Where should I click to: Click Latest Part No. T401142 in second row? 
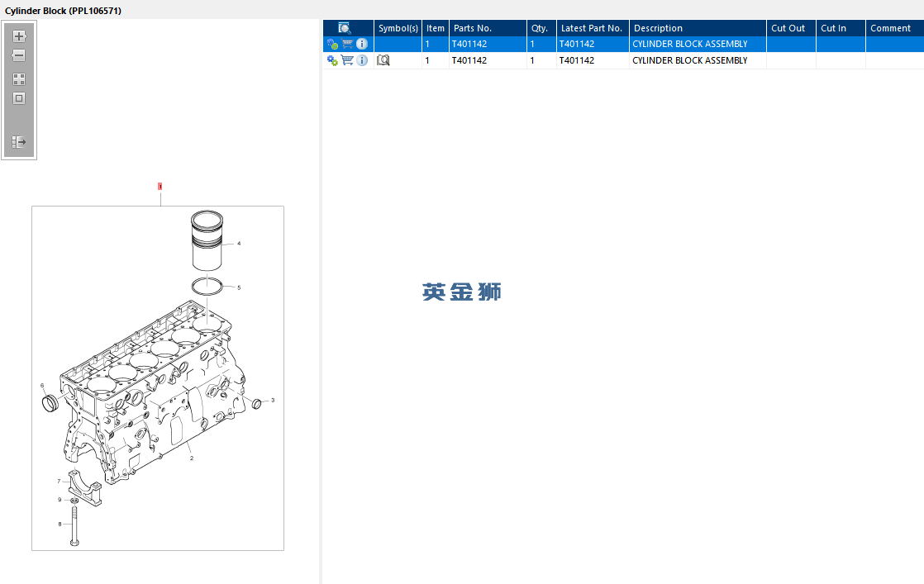576,60
